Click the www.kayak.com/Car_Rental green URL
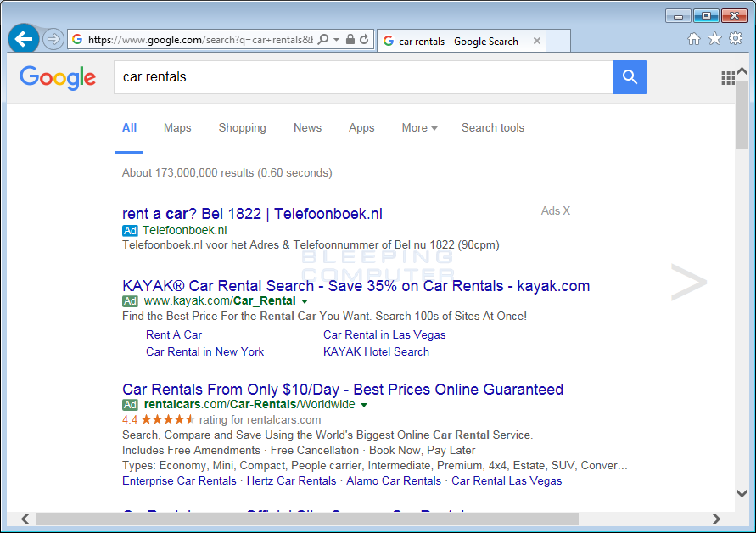756x533 pixels. pos(220,301)
